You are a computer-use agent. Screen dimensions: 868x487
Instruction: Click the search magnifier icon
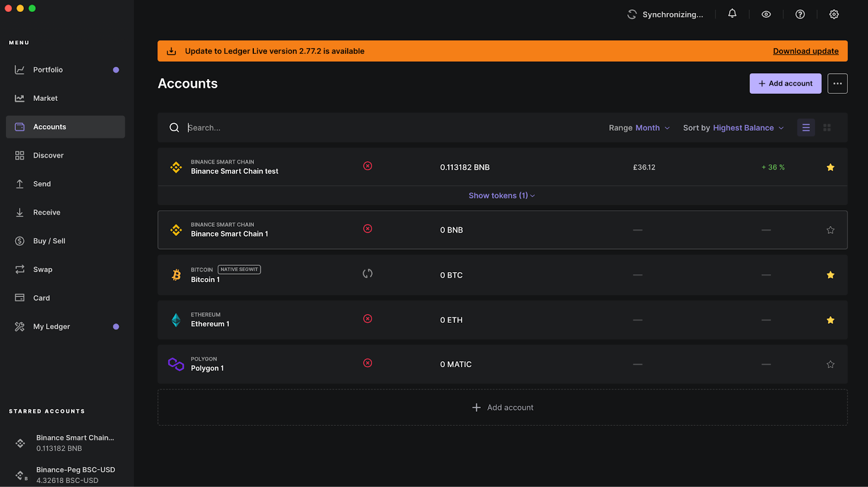pos(174,127)
